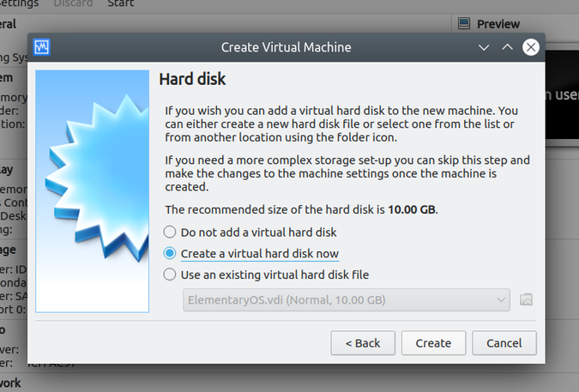Click the Preview panel title text

coord(498,24)
